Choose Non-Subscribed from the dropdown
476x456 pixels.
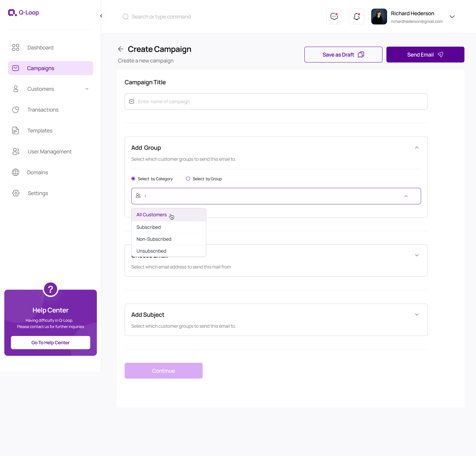pos(169,239)
